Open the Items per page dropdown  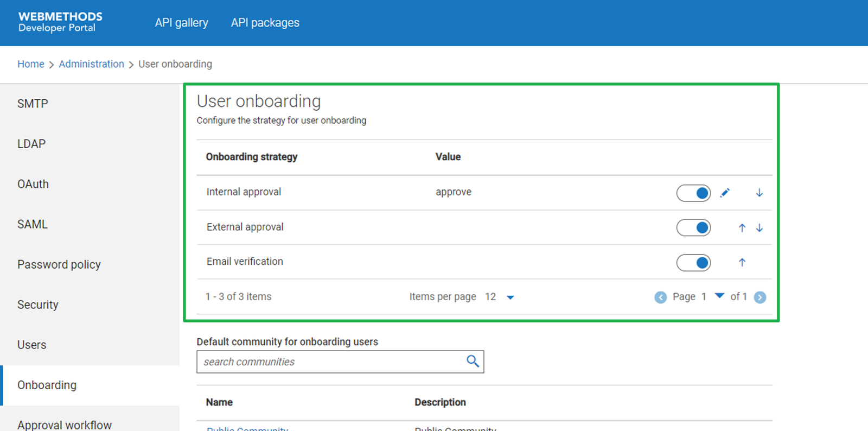[x=510, y=297]
